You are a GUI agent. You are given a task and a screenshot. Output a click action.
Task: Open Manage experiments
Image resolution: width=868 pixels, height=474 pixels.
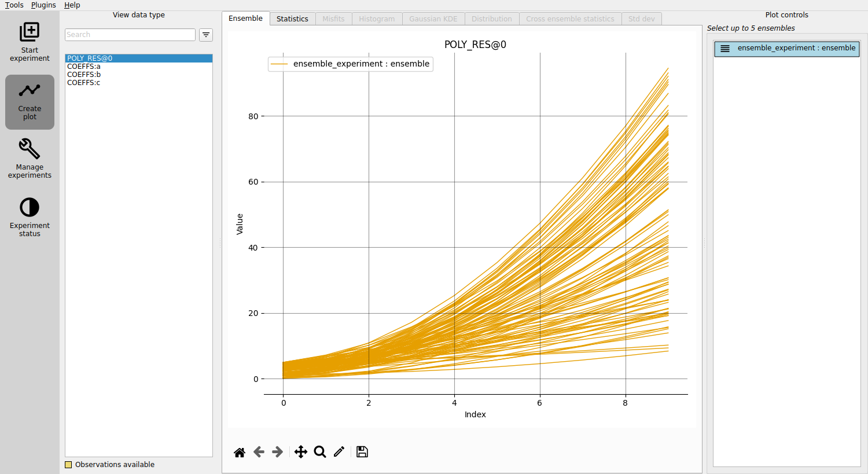click(x=30, y=159)
